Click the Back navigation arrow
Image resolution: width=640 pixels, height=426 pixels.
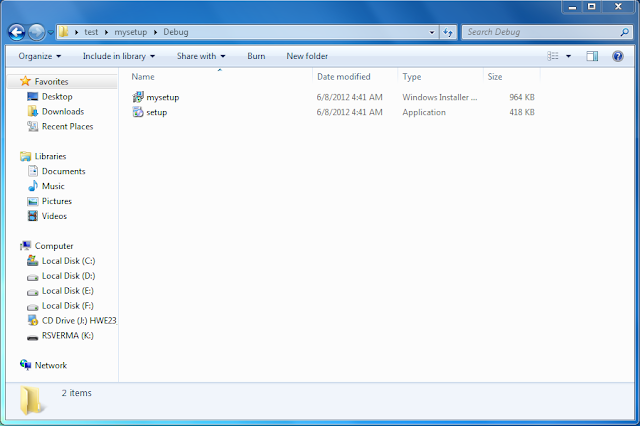(17, 32)
